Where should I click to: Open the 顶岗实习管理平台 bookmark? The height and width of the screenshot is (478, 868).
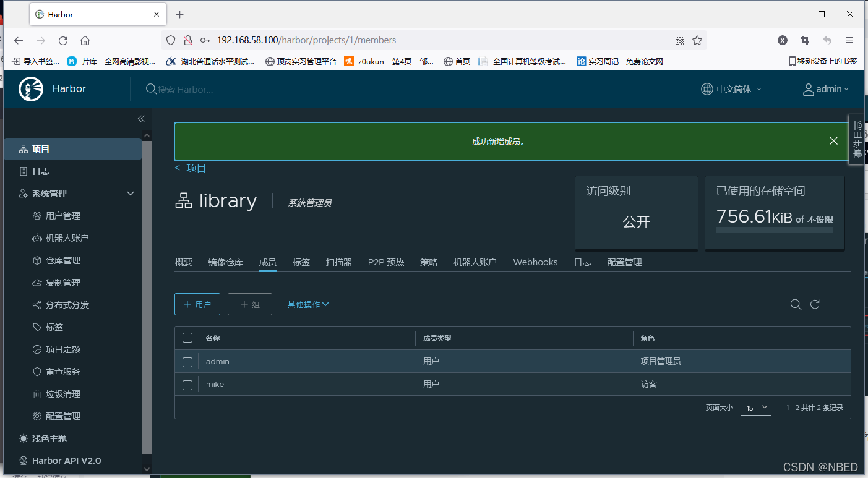click(x=301, y=61)
